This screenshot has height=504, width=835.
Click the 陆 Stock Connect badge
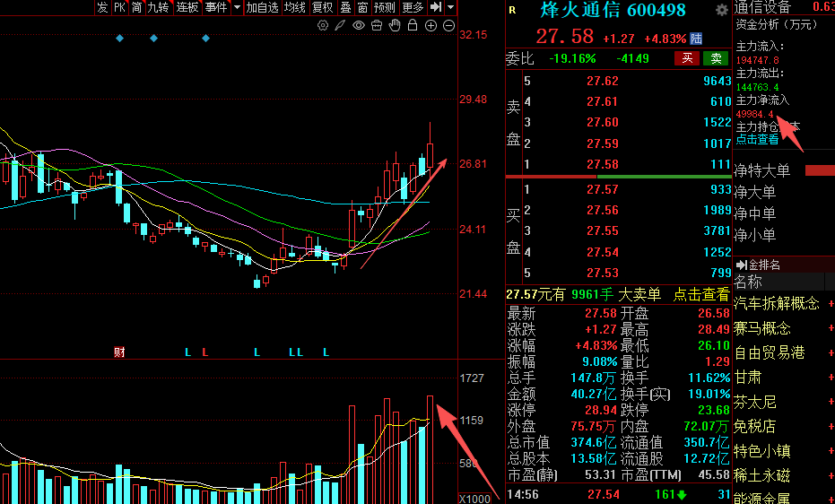pyautogui.click(x=696, y=39)
